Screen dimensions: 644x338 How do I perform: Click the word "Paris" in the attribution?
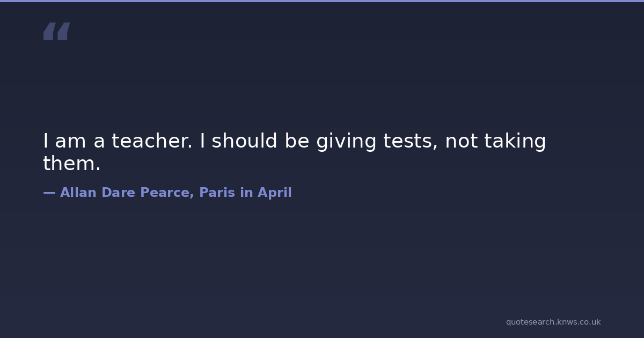coord(217,193)
